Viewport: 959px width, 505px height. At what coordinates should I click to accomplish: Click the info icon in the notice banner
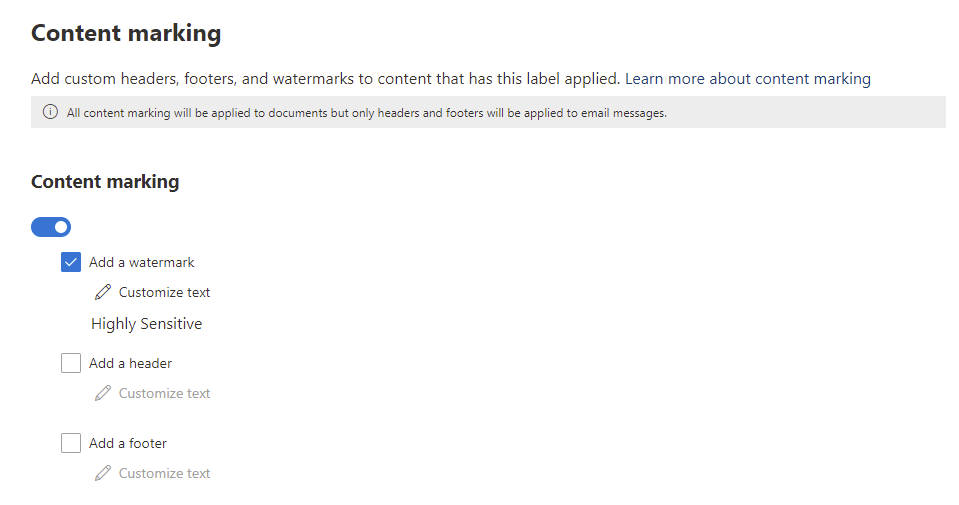click(x=50, y=113)
